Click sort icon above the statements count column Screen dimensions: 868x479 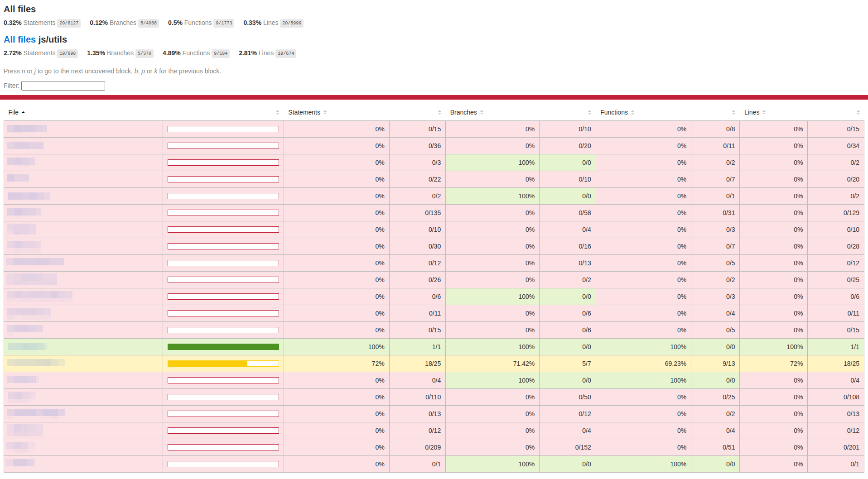pos(439,112)
